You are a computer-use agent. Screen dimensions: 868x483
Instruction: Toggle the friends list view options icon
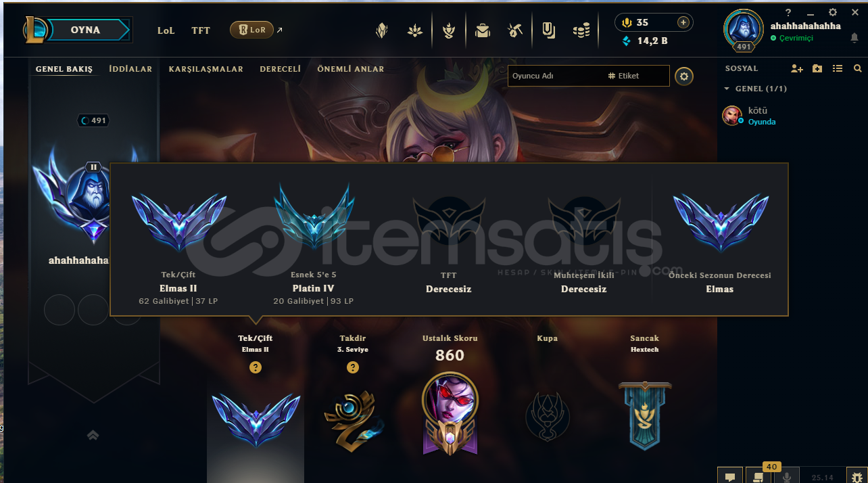pos(838,68)
